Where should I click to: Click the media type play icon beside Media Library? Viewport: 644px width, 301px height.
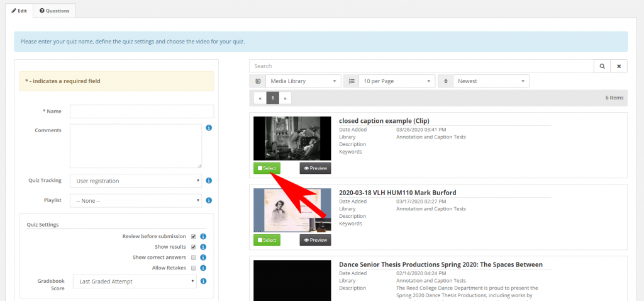[258, 81]
